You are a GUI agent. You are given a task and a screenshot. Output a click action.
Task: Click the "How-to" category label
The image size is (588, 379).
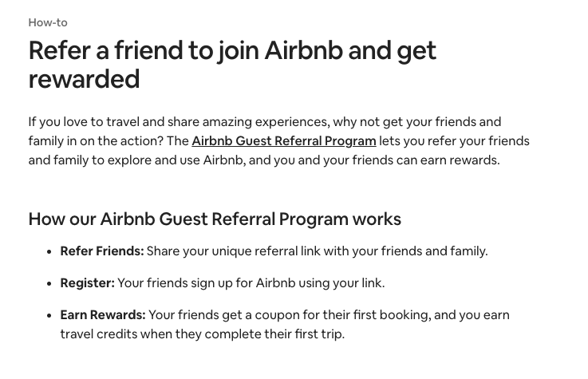pyautogui.click(x=48, y=22)
